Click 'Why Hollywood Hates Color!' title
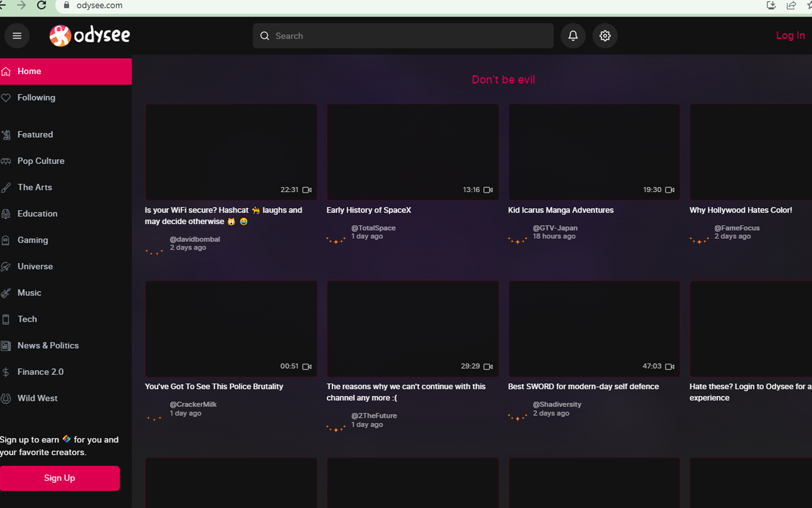The width and height of the screenshot is (812, 508). tap(740, 210)
